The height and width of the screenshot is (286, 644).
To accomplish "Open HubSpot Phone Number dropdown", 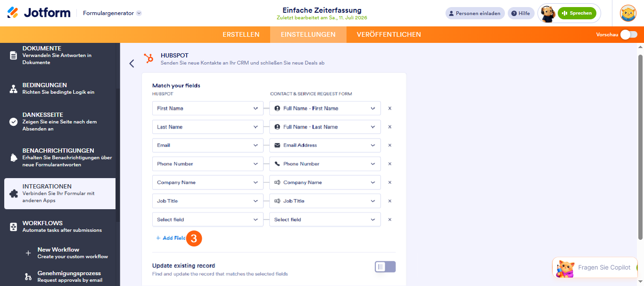I will pyautogui.click(x=207, y=164).
